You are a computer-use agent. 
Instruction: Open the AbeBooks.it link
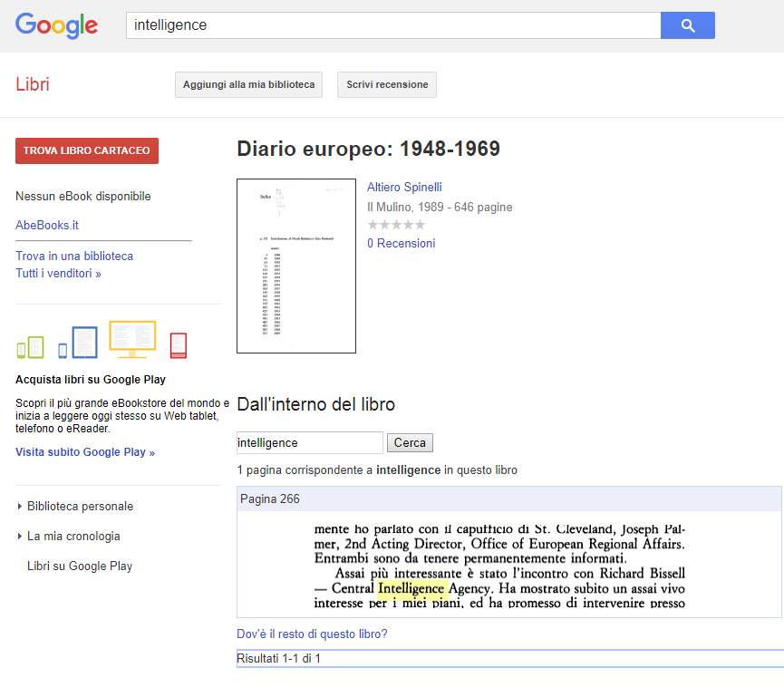(47, 226)
